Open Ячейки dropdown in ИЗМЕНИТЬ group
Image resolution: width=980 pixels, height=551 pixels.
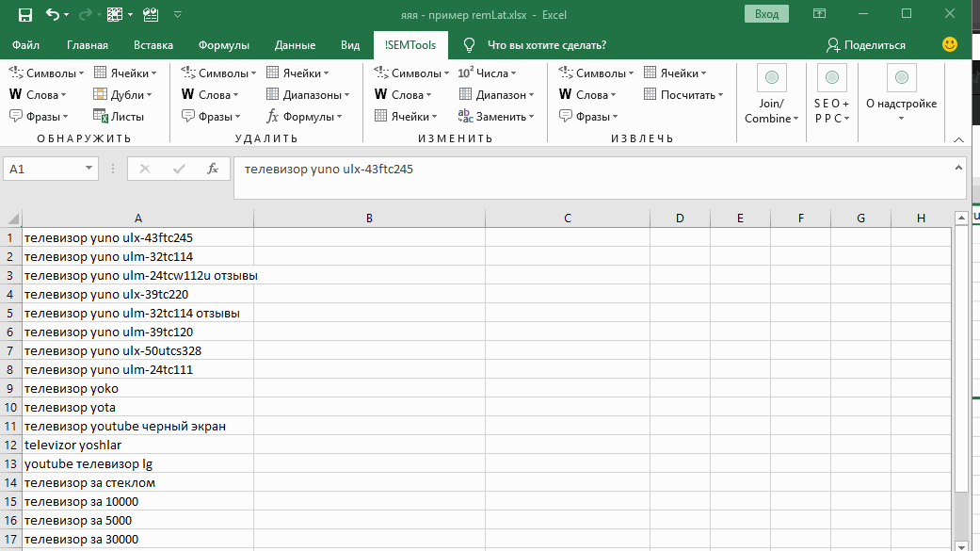click(x=406, y=117)
